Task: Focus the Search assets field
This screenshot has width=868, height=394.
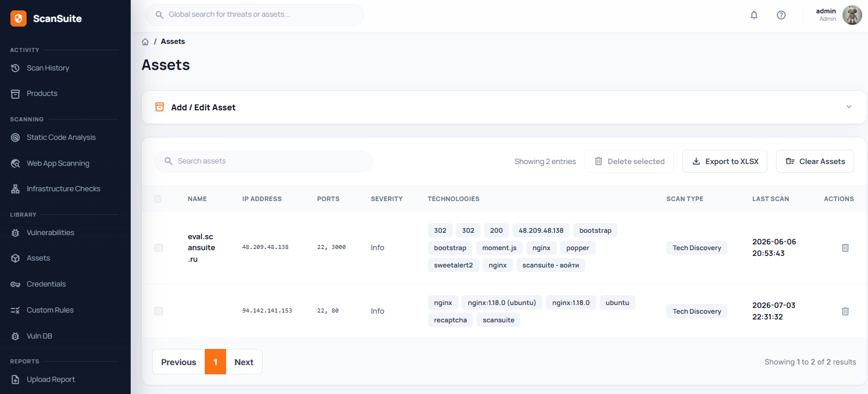Action: click(x=264, y=161)
